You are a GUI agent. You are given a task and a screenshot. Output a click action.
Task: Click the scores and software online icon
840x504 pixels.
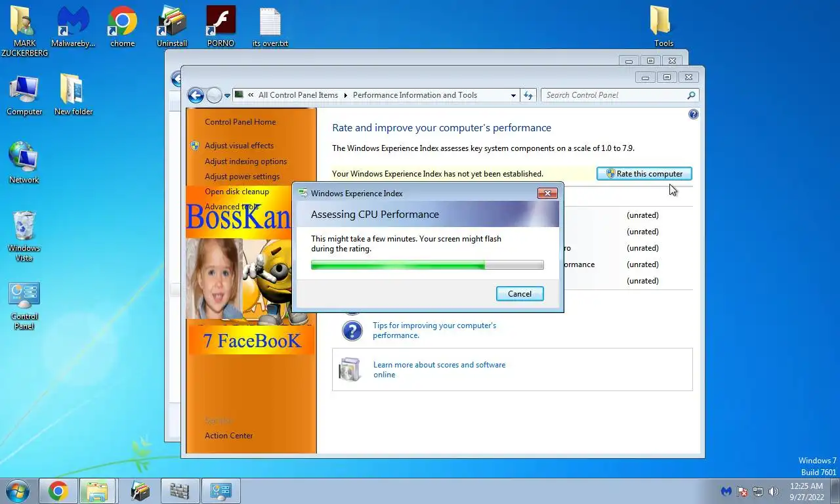[x=350, y=369]
